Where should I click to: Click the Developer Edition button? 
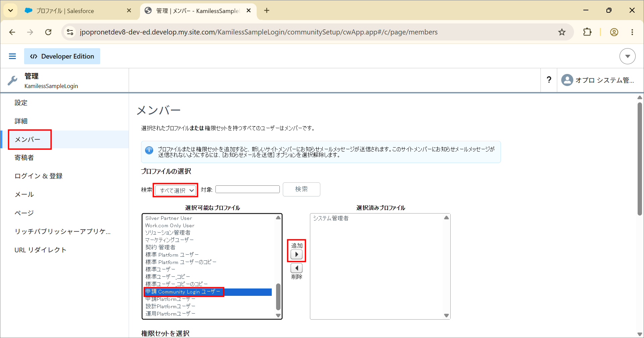pyautogui.click(x=62, y=56)
